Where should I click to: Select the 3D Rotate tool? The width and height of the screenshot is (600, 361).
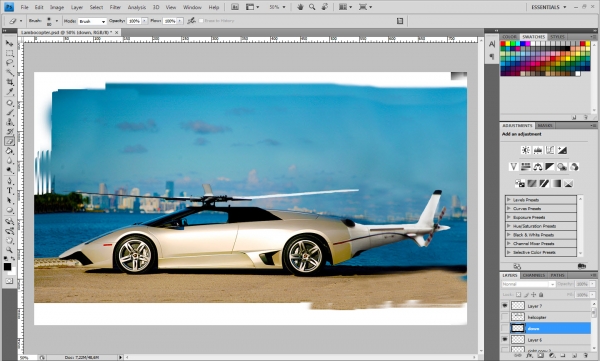9,221
